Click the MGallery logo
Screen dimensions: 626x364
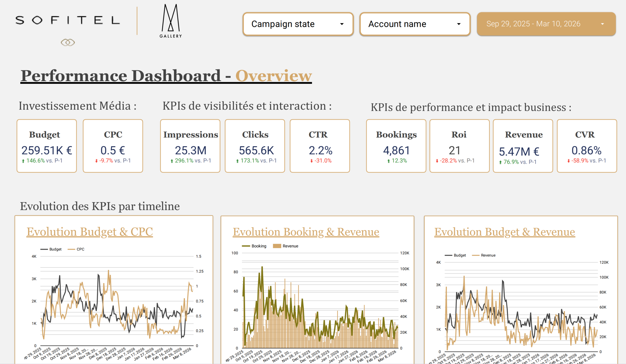[170, 21]
